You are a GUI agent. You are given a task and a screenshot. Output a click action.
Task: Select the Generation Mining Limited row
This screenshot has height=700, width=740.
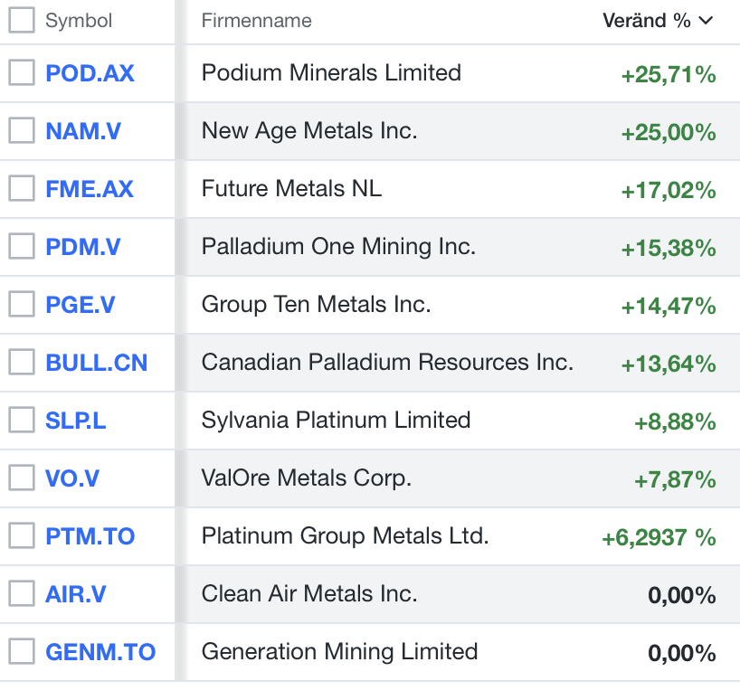click(x=339, y=651)
